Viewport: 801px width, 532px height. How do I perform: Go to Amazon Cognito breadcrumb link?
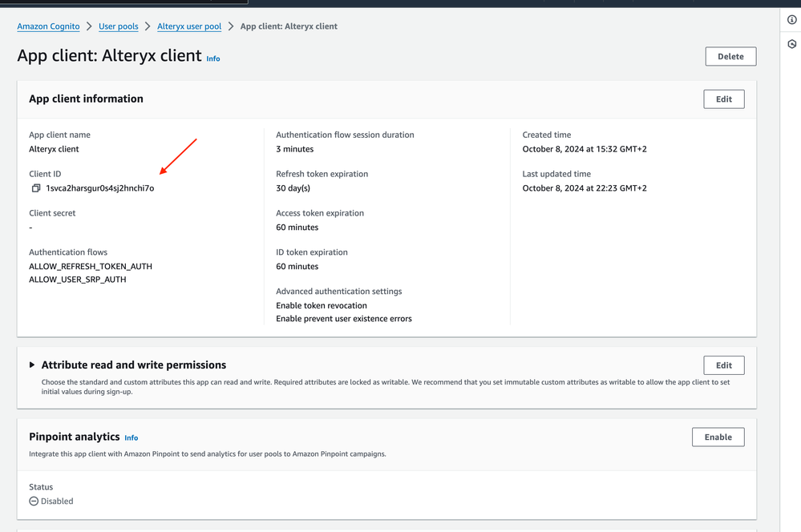(48, 26)
